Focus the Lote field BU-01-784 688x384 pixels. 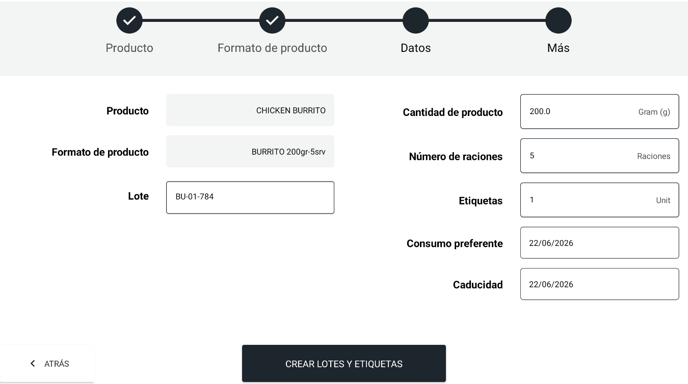250,197
